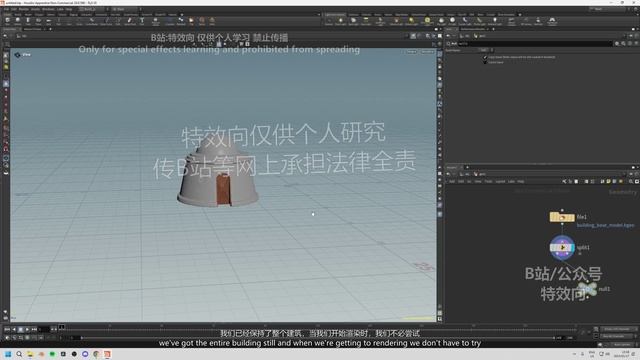Select the null1 node in network
Image resolution: width=640 pixels, height=360 pixels.
pos(588,289)
